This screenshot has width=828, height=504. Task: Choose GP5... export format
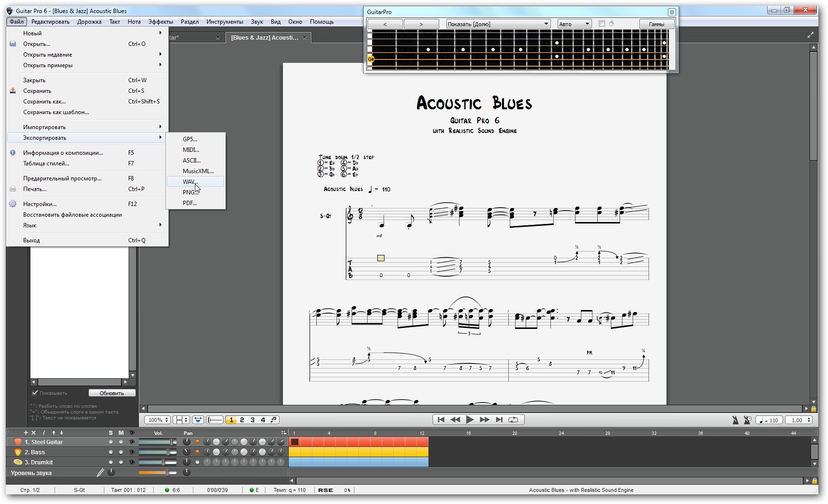coord(195,139)
